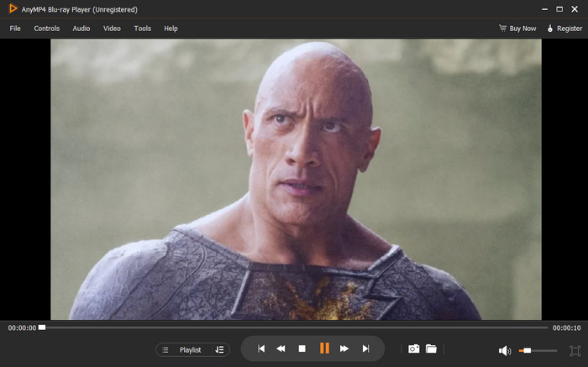Click the elapsed time 00:00:00
588x367 pixels.
coord(22,328)
